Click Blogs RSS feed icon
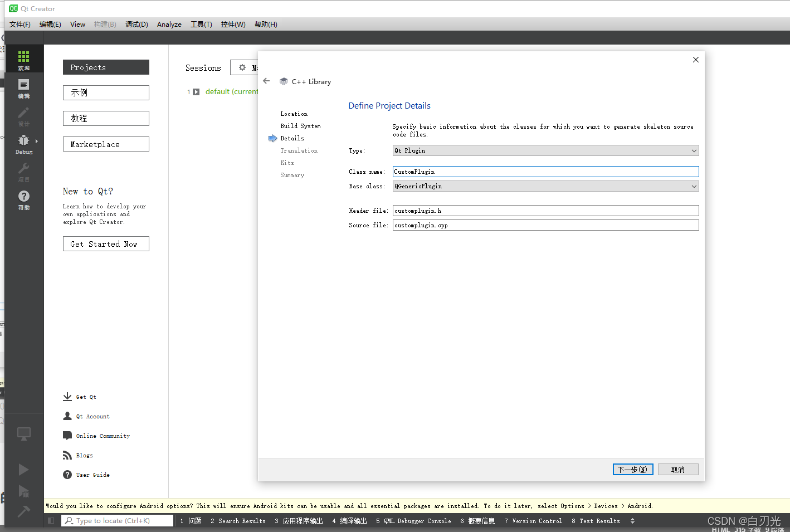Viewport: 790px width, 532px height. click(x=67, y=455)
